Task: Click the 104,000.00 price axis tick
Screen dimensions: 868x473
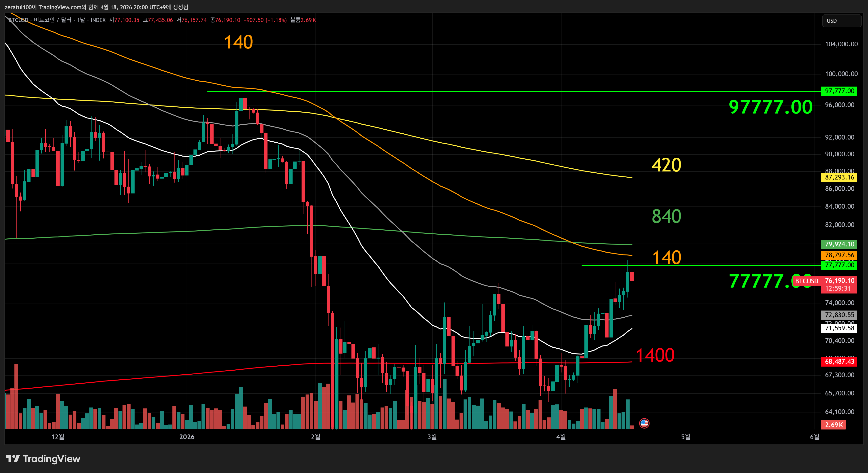Action: (x=841, y=44)
